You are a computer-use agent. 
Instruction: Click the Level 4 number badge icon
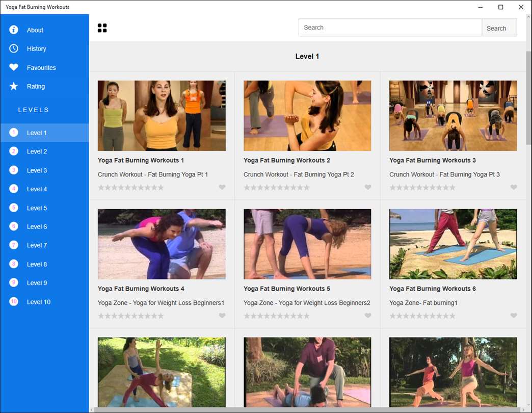click(14, 189)
